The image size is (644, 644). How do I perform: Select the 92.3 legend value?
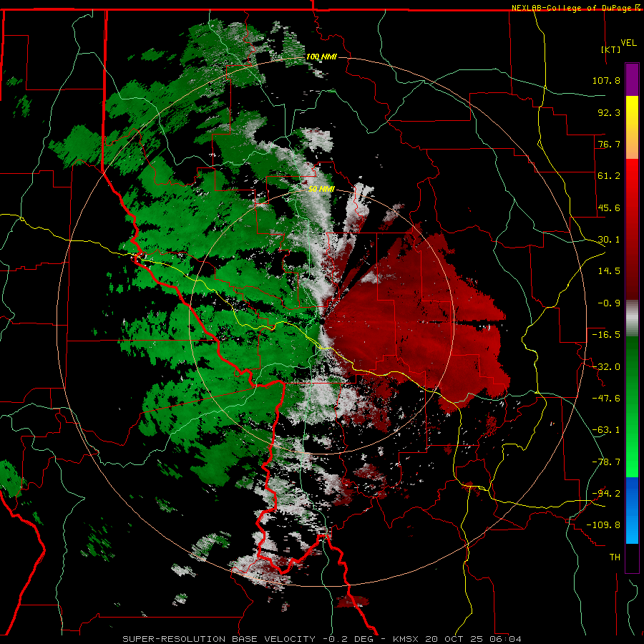[x=609, y=112]
